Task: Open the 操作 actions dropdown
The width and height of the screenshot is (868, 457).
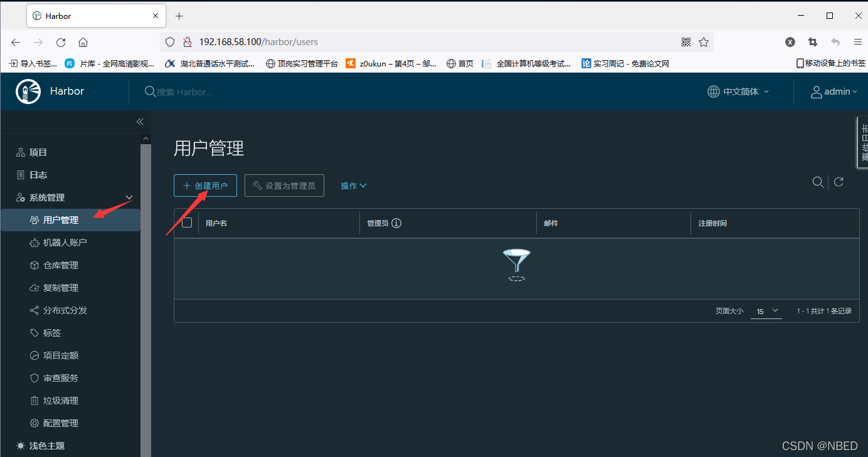Action: pos(353,185)
